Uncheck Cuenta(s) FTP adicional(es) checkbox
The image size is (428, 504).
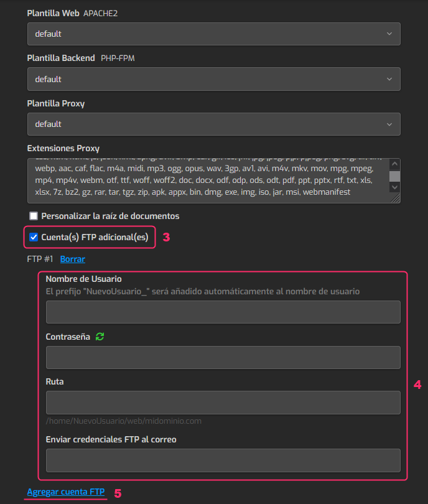(x=34, y=237)
